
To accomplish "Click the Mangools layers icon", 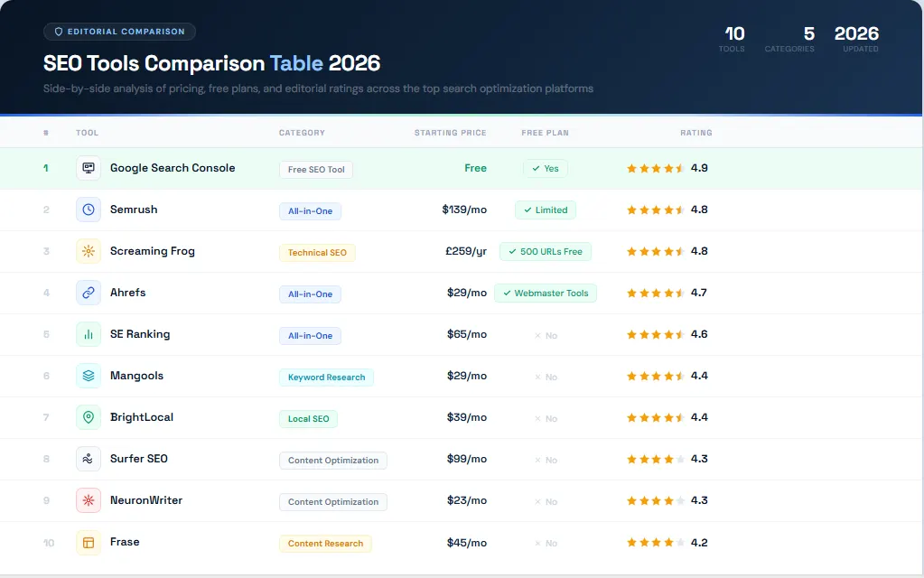I will coord(89,376).
